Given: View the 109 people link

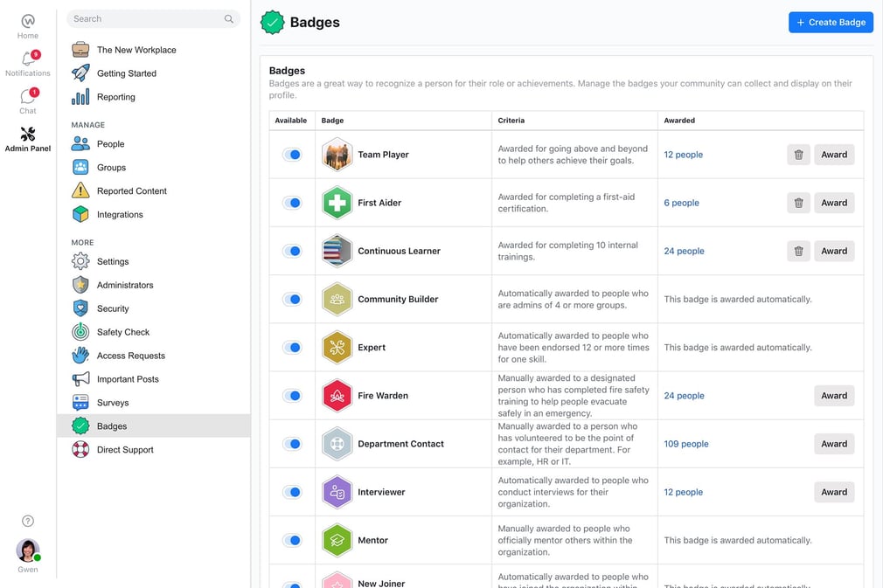Looking at the screenshot, I should point(686,444).
